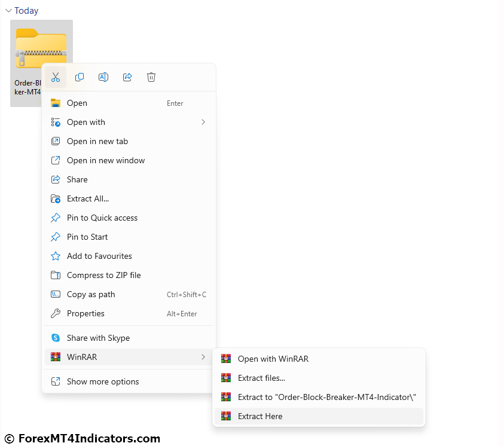Click the Delete trash icon
The width and height of the screenshot is (504, 446).
click(x=151, y=77)
